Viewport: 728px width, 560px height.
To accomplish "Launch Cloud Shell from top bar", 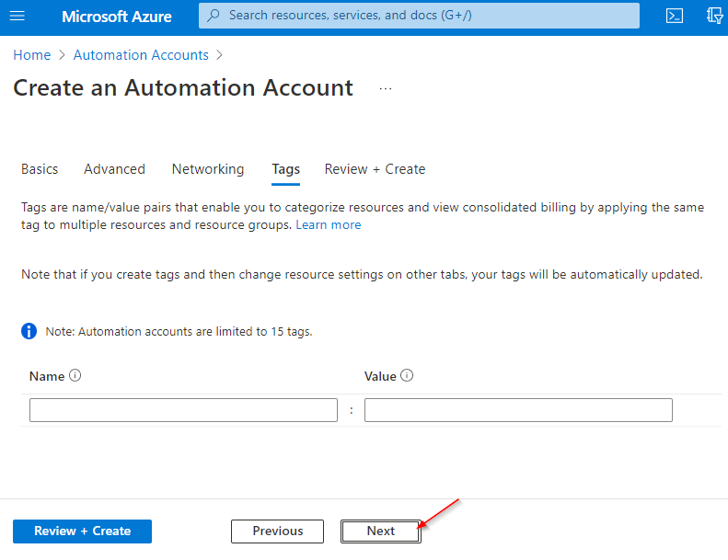I will tap(674, 16).
